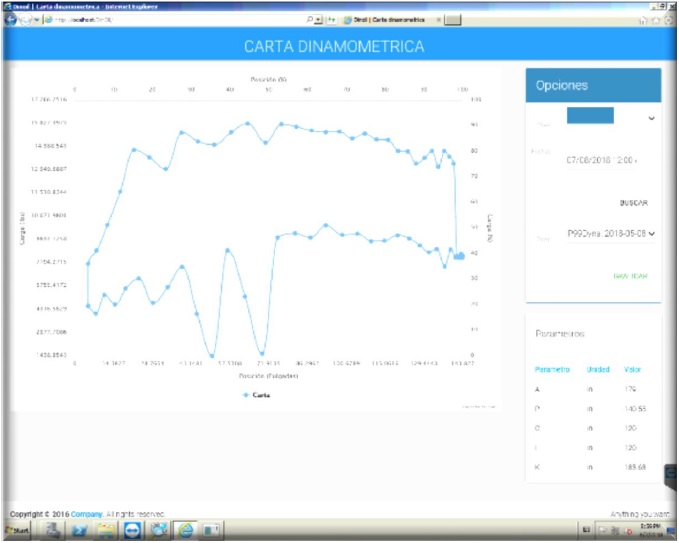Image resolution: width=679 pixels, height=543 pixels.
Task: Click the green GRAFICAR button
Action: coord(630,276)
